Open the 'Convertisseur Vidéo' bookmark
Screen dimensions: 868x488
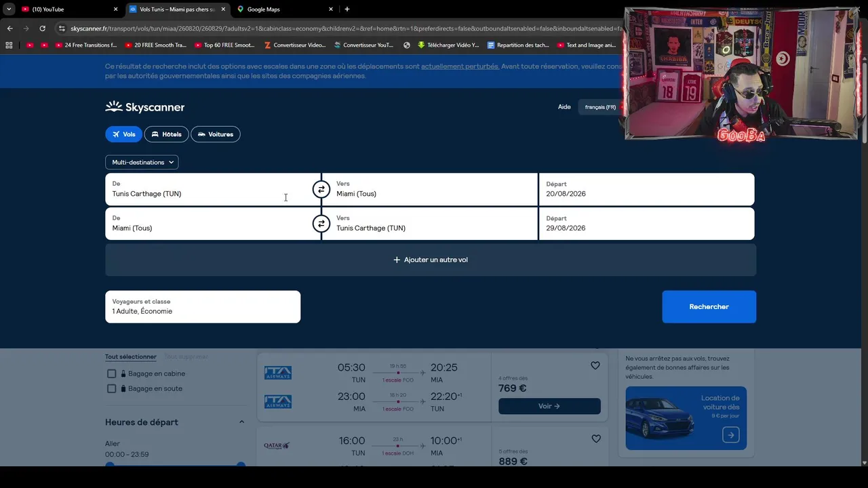click(x=294, y=45)
